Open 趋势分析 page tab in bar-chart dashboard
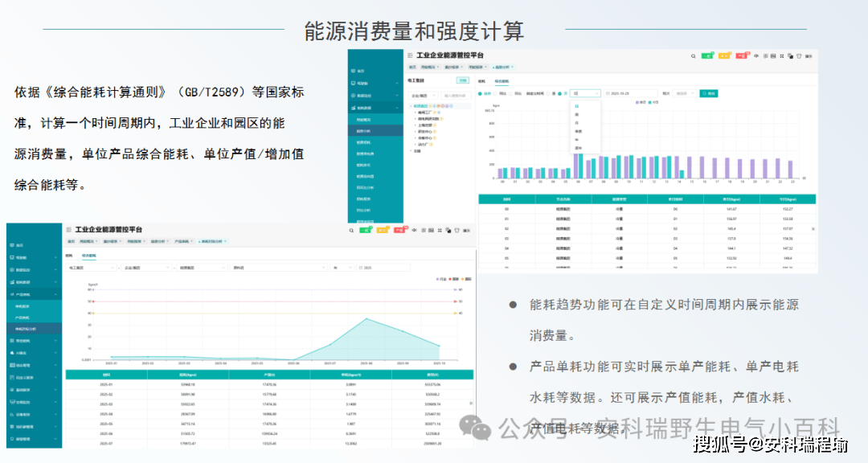Screen dimensions: 868x463 click(x=502, y=67)
